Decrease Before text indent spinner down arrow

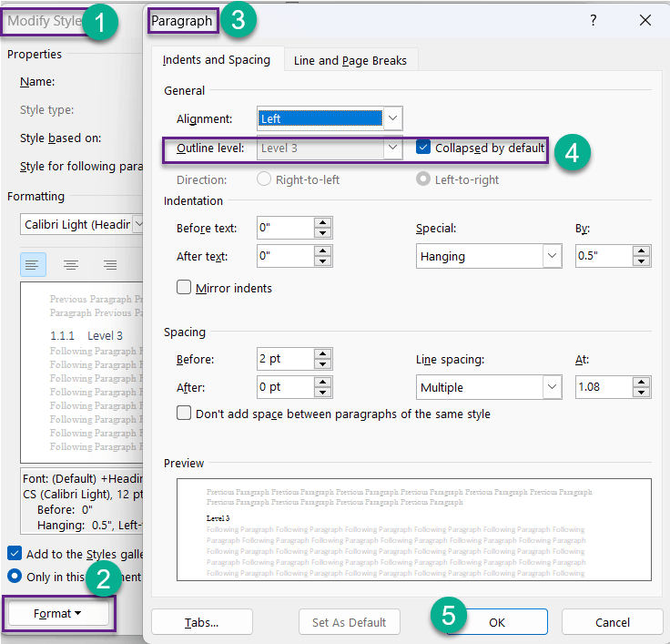(x=322, y=233)
